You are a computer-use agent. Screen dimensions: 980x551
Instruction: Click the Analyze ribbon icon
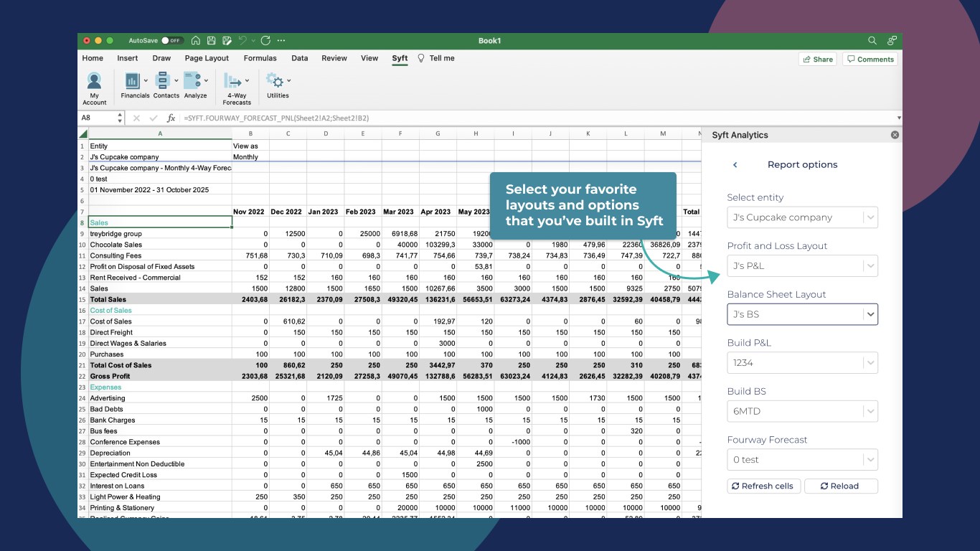[192, 81]
